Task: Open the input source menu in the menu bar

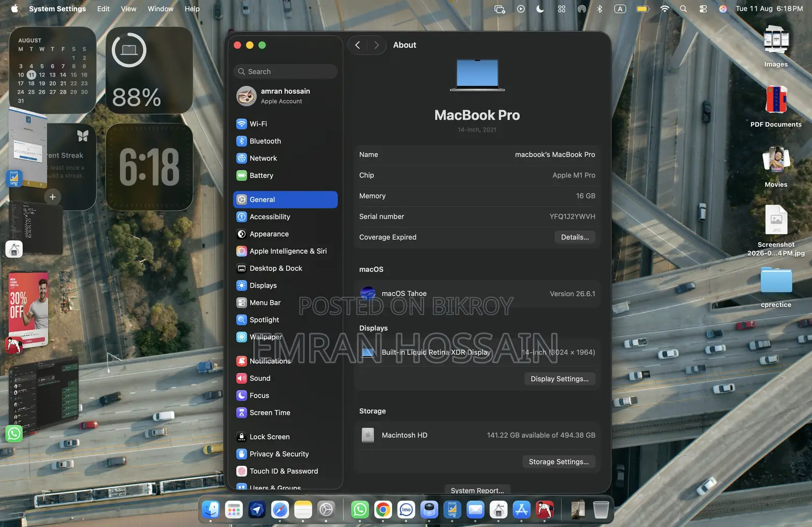Action: click(x=620, y=9)
